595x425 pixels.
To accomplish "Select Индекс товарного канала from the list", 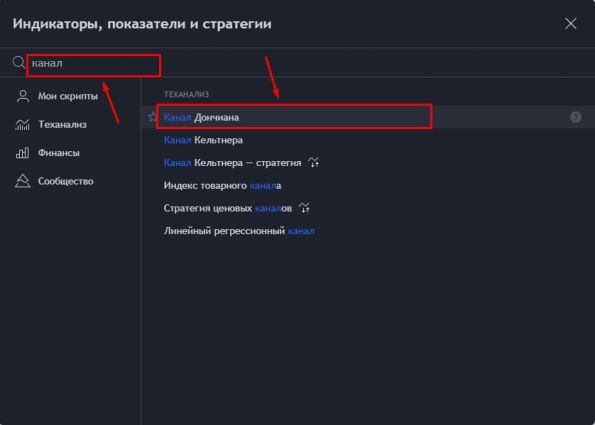I will (x=368, y=186).
